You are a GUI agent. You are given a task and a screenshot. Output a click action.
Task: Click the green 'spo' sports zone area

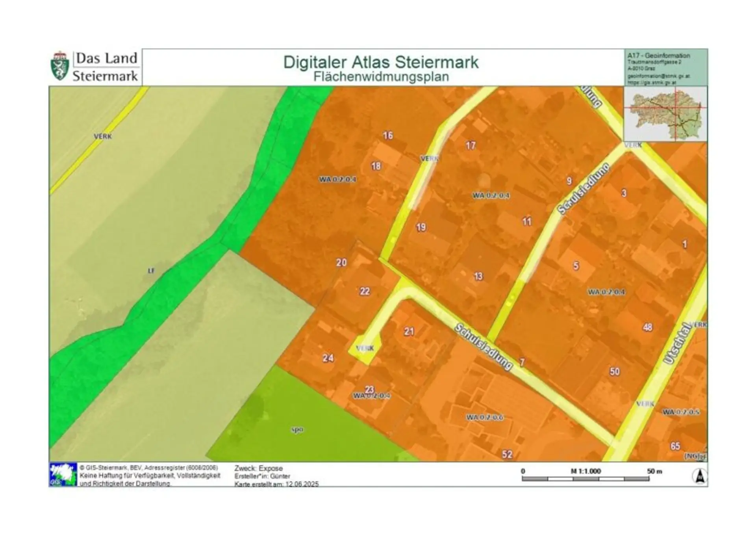pos(297,429)
